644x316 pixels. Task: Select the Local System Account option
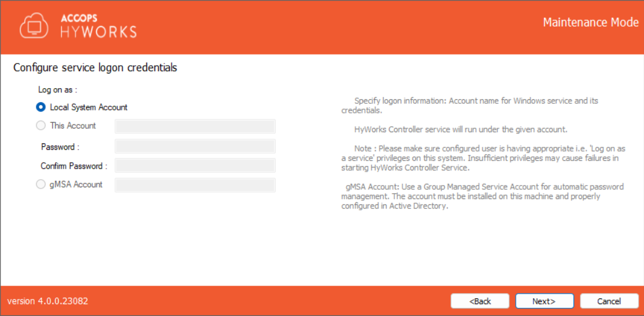(41, 107)
